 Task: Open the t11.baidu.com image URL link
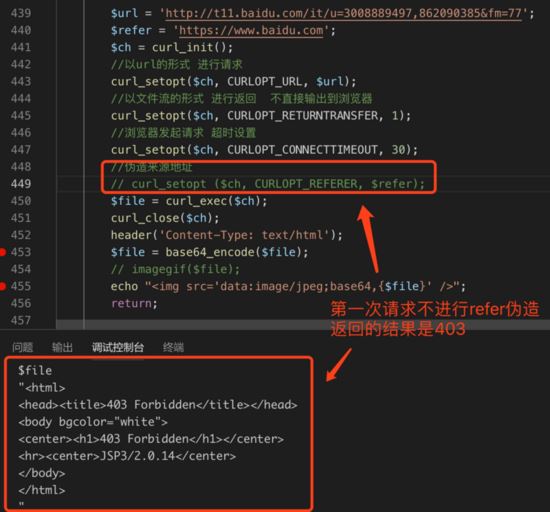[x=343, y=13]
